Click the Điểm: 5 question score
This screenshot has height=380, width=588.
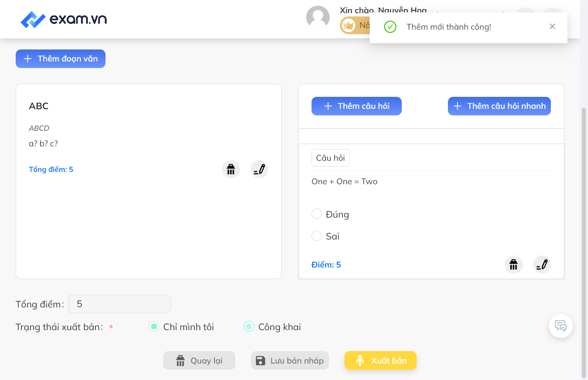[326, 265]
